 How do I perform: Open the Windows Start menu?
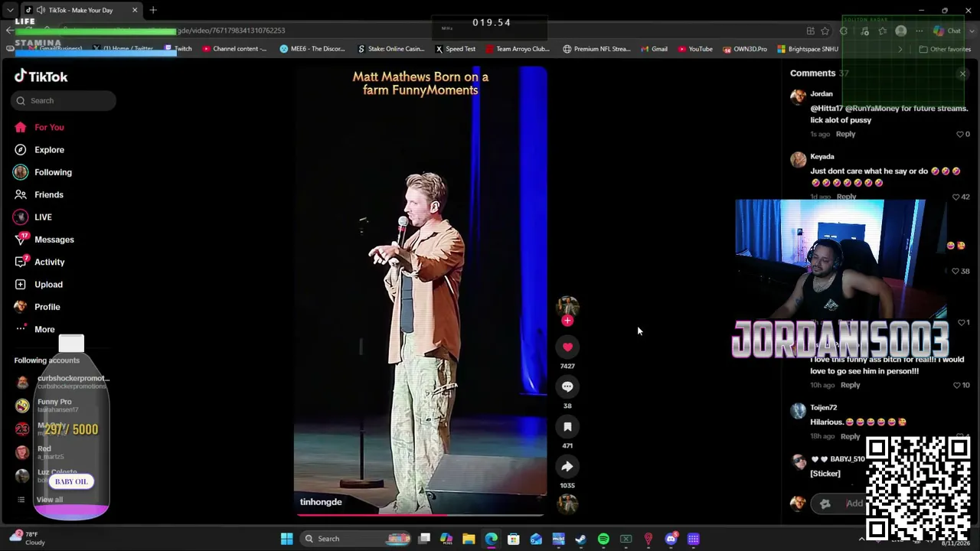286,539
